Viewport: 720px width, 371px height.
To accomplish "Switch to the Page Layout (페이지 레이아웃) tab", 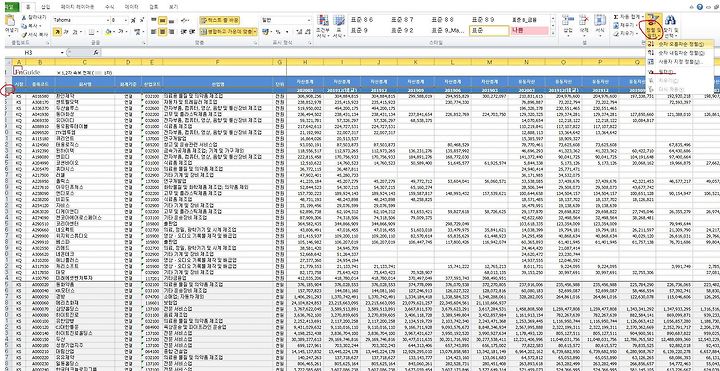I will 77,7.
